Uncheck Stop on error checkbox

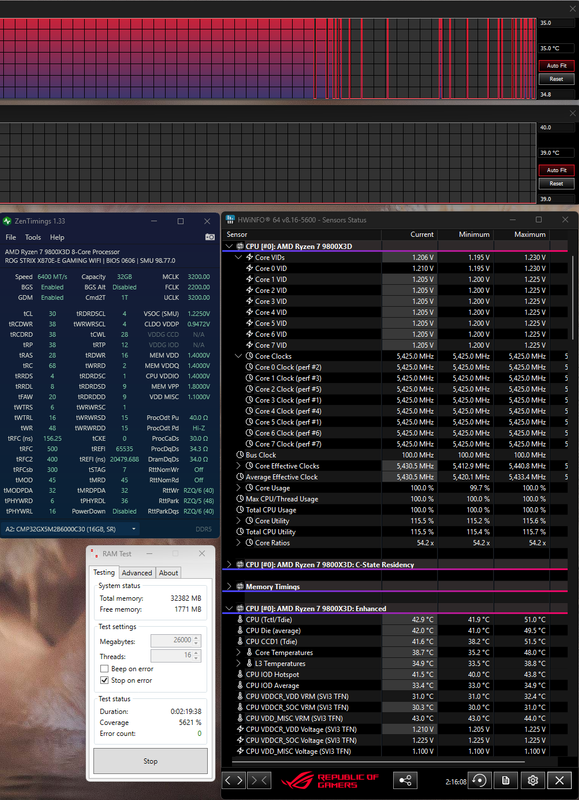(105, 680)
